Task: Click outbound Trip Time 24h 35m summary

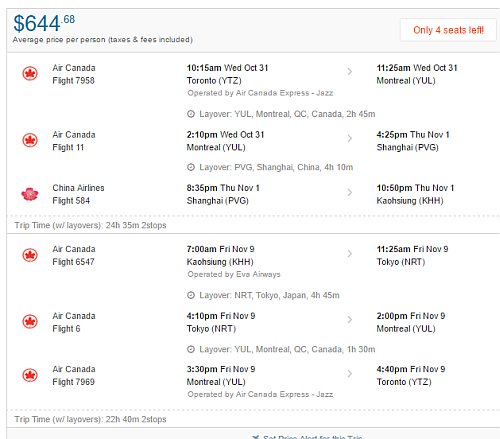Action: [x=90, y=225]
